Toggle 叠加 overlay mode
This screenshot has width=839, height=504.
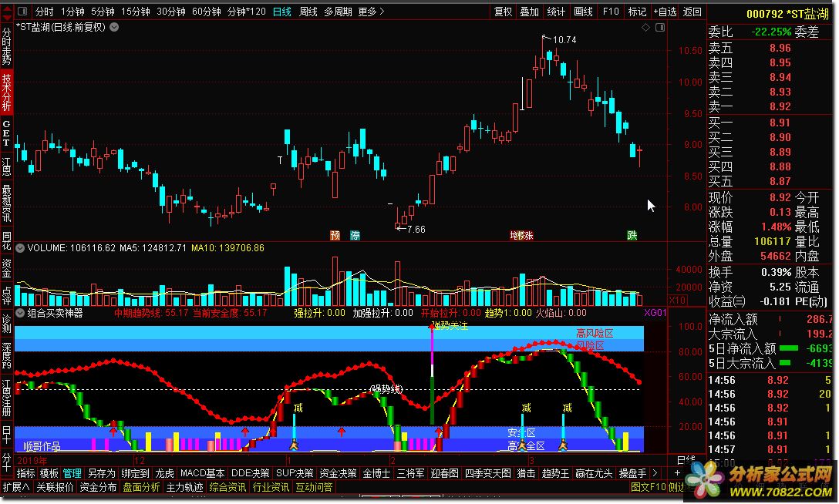click(529, 12)
